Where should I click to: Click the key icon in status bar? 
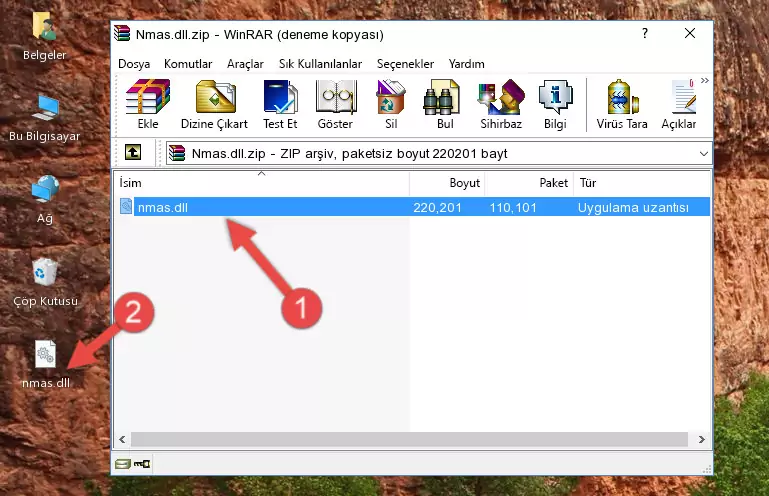click(142, 464)
